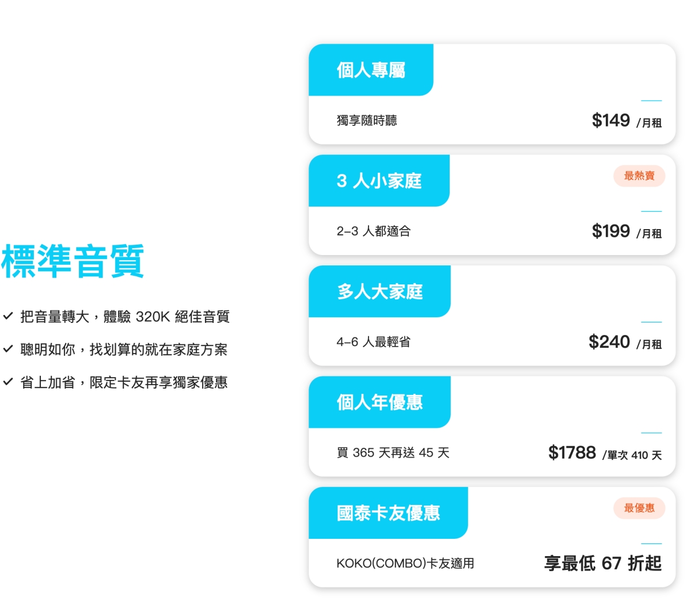Select the 個人年優惠 plan header
691x616 pixels.
(379, 402)
